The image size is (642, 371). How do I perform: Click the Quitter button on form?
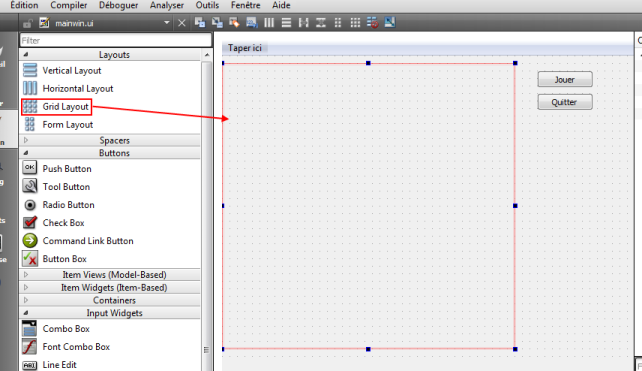coord(565,102)
